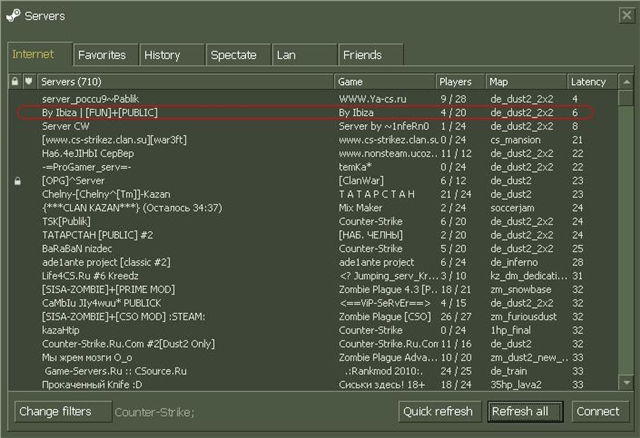This screenshot has height=438, width=640.
Task: Click lock icon on [OPG]^Server row
Action: click(17, 181)
